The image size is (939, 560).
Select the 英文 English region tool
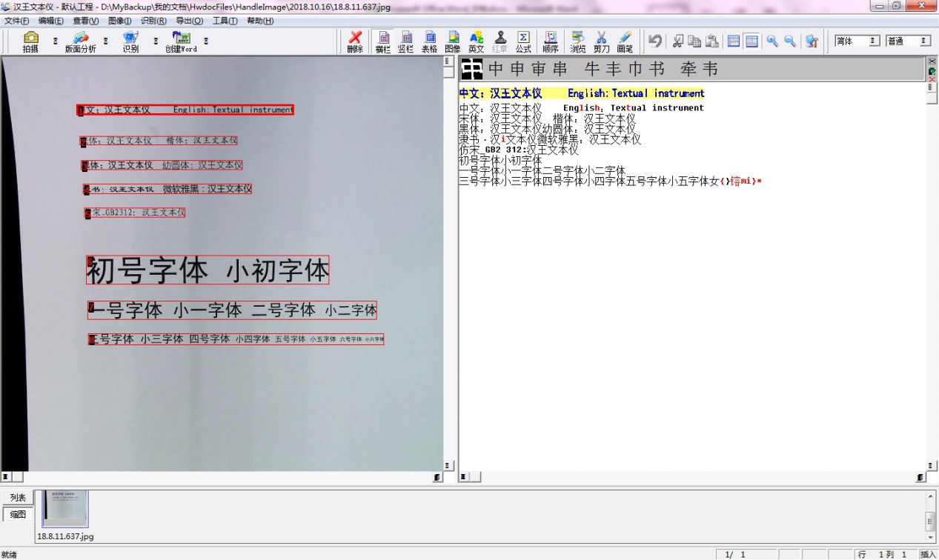click(477, 41)
